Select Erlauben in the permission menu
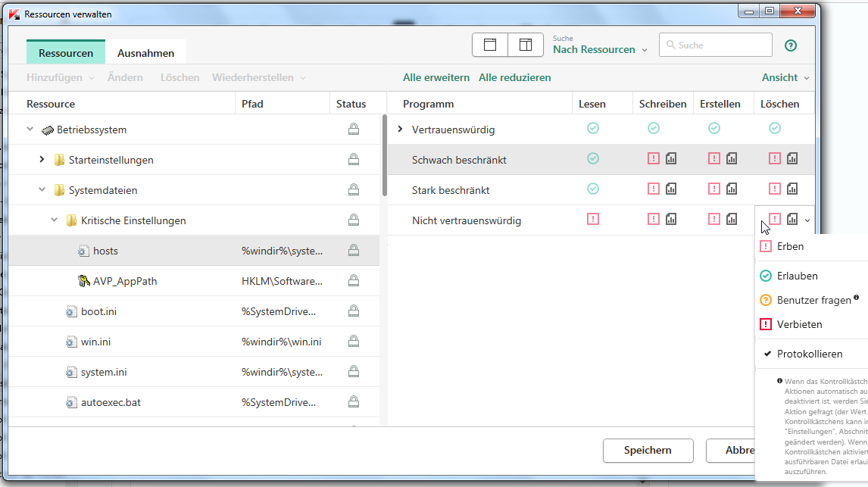Image resolution: width=868 pixels, height=487 pixels. pos(797,276)
